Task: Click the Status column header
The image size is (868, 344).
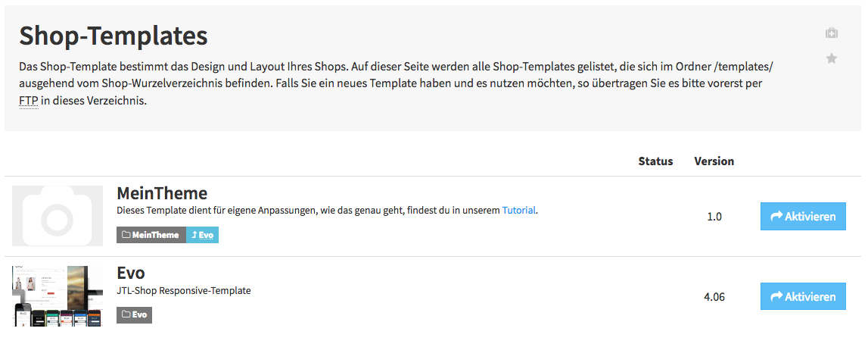Action: [x=655, y=161]
